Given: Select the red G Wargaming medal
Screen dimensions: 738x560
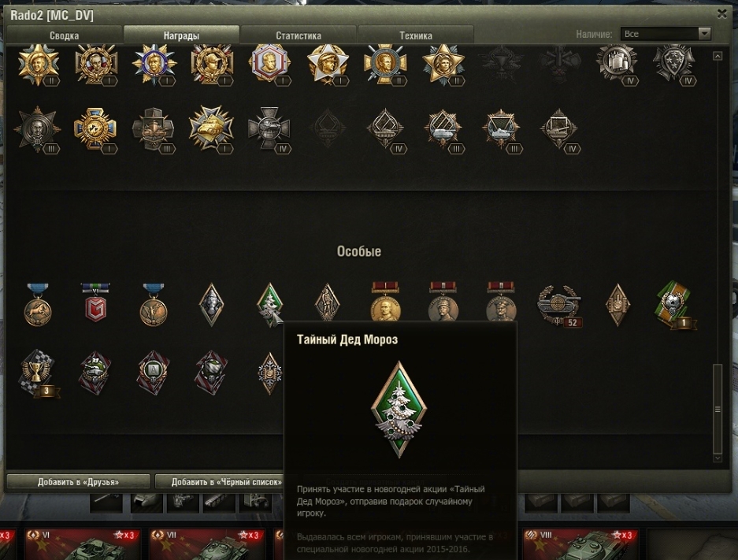Looking at the screenshot, I should click(95, 303).
